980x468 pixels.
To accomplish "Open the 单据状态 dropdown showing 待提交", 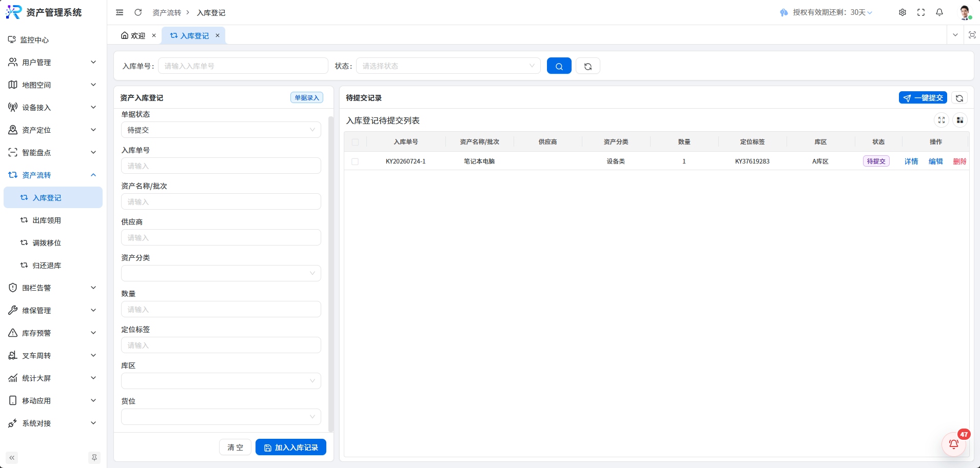I will click(221, 130).
